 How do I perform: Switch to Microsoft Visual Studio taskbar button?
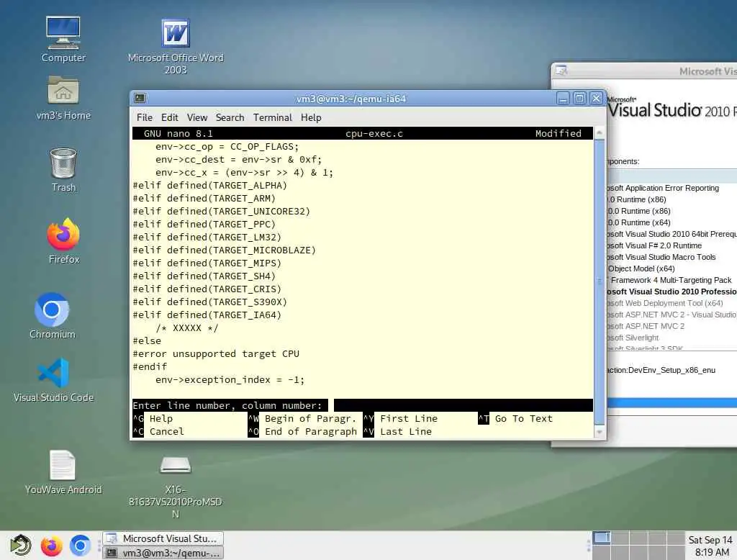click(x=163, y=538)
